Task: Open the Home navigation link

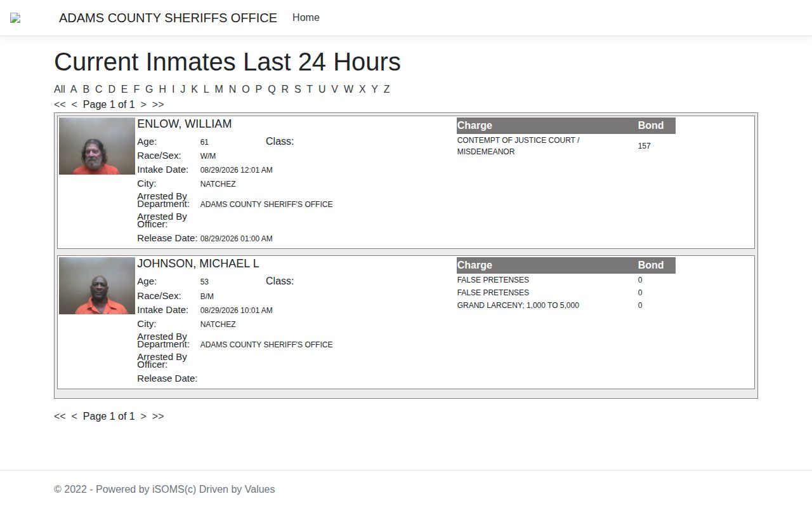Action: click(x=306, y=18)
